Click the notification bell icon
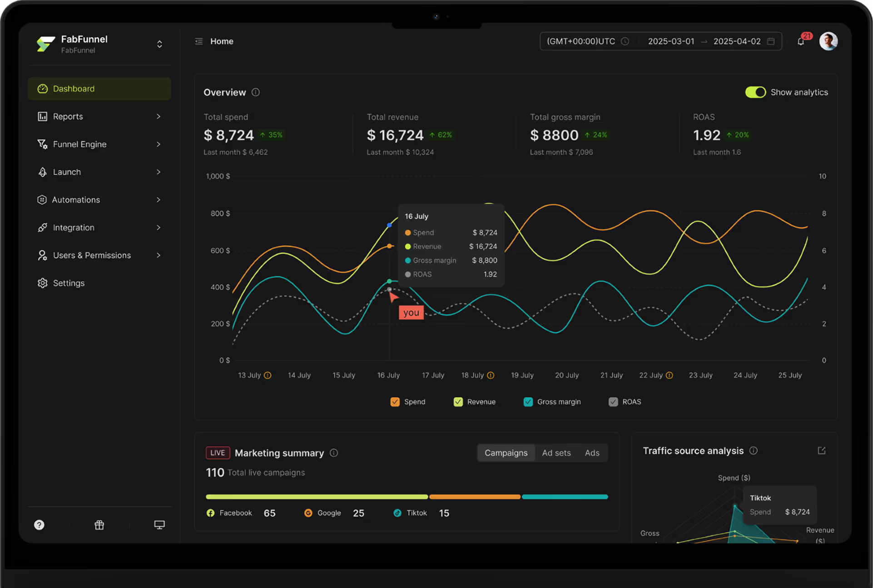873x588 pixels. 801,42
